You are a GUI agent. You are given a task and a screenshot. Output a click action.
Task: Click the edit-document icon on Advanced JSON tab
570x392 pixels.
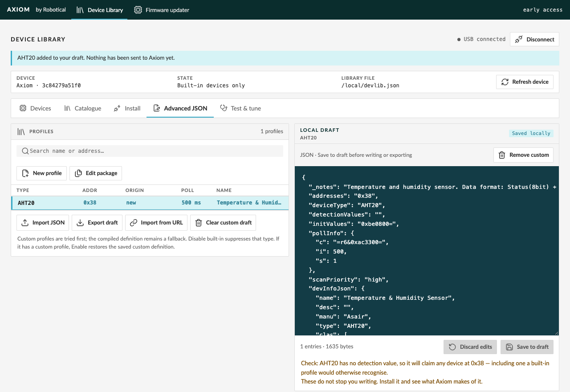156,108
